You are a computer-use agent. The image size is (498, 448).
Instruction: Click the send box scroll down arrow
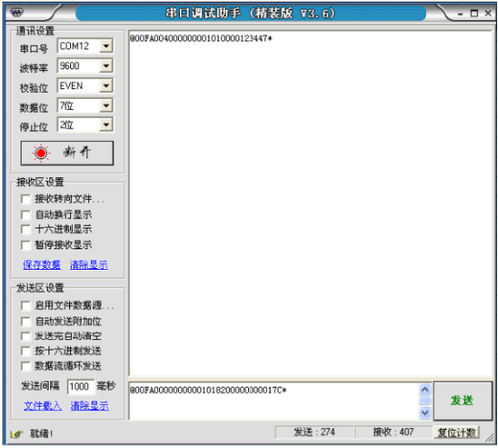point(425,412)
